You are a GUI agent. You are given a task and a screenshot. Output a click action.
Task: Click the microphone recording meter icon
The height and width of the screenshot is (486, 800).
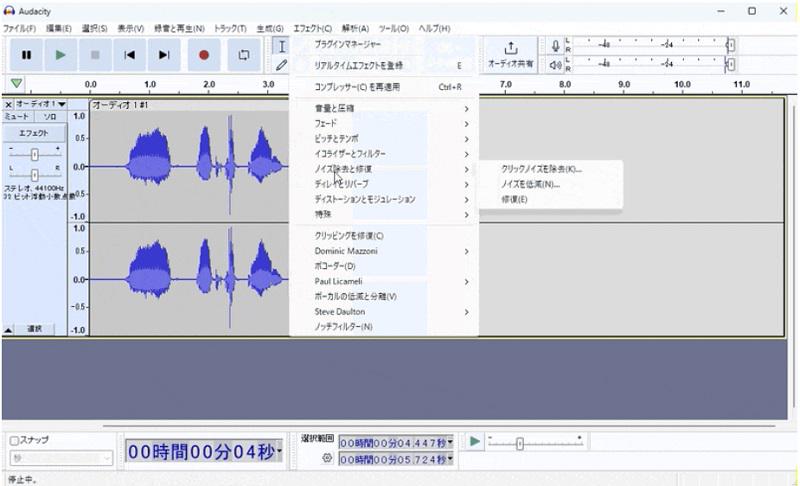[556, 46]
